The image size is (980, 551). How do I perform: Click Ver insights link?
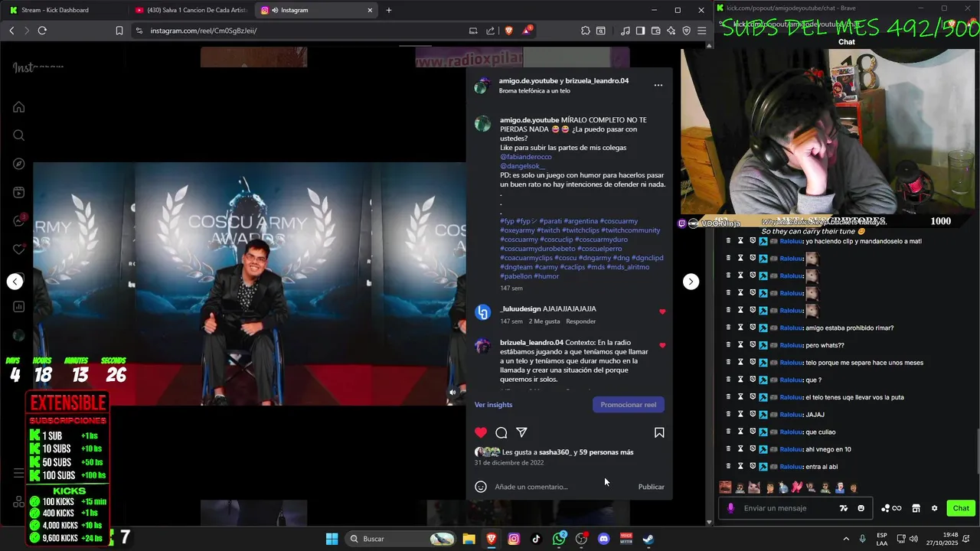coord(493,405)
